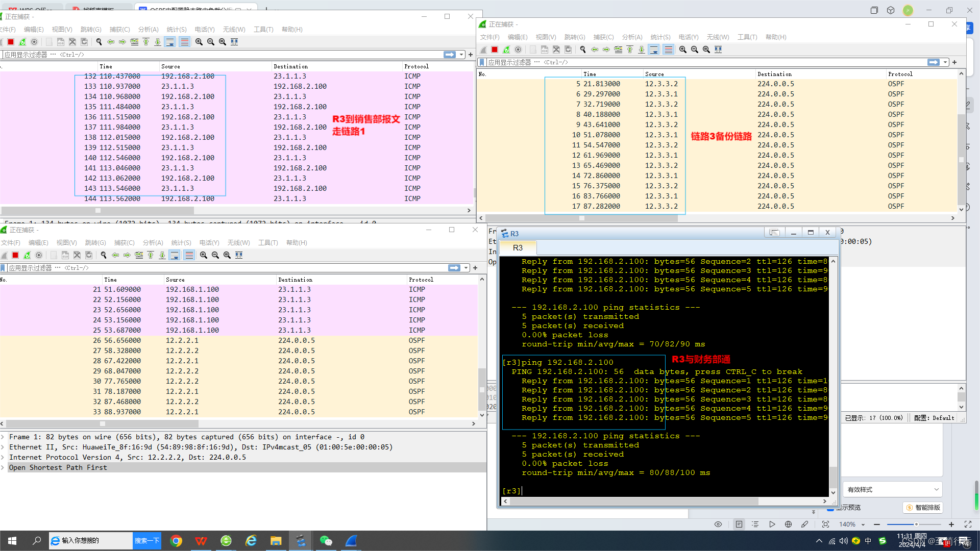Adjust the WPS zoom slider handle

916,524
